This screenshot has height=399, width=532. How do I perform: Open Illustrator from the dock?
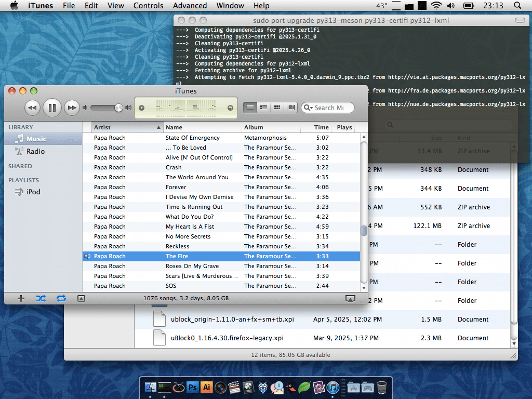tap(207, 387)
